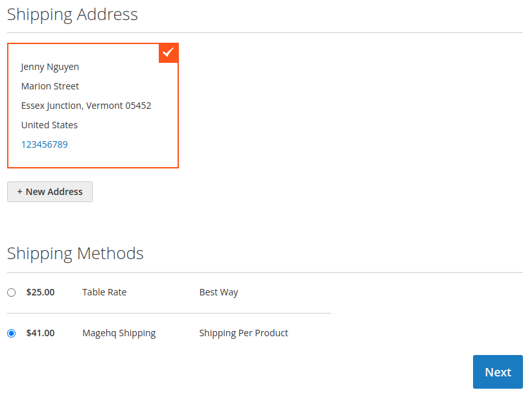Click "Essex Junction, Vermont 05452" line

point(86,106)
